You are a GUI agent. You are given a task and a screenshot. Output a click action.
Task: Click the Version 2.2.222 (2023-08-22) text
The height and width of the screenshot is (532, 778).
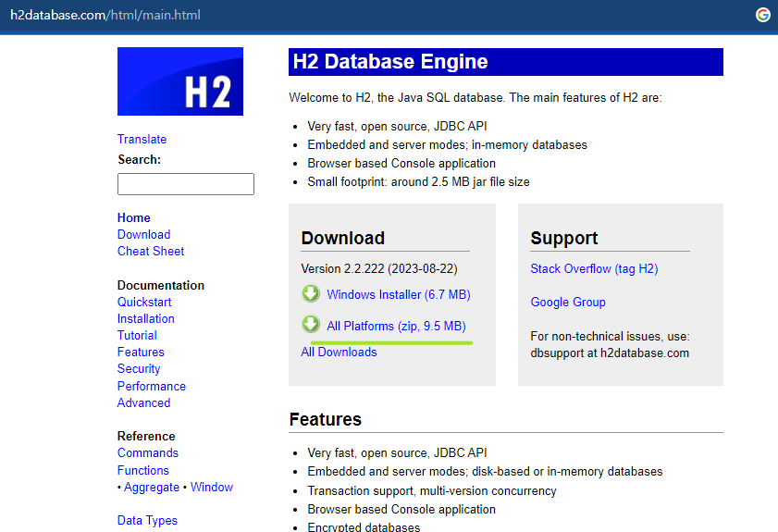click(379, 269)
